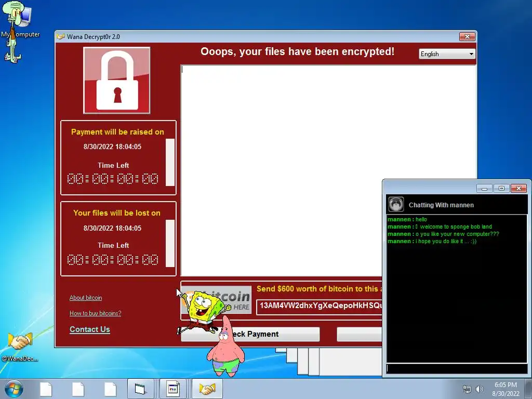The height and width of the screenshot is (399, 532).
Task: Switch to the handshake Wana Decrypt0r taskbar button
Action: click(207, 389)
